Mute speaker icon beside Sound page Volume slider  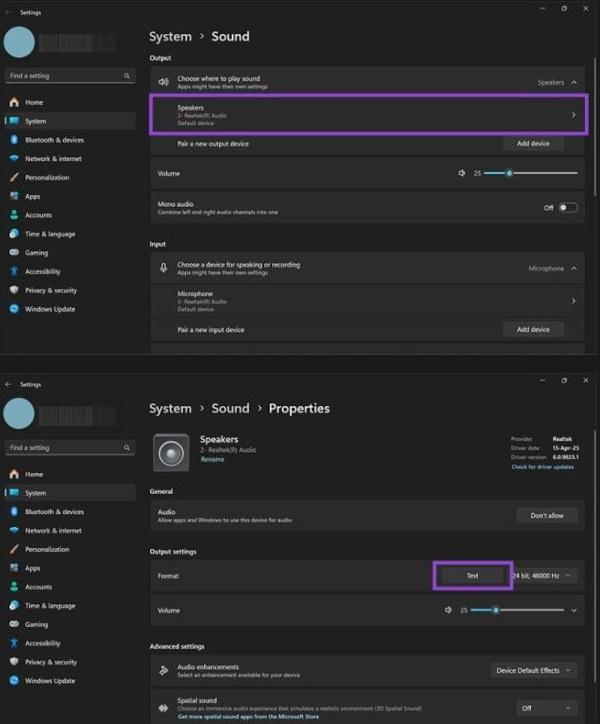click(462, 173)
